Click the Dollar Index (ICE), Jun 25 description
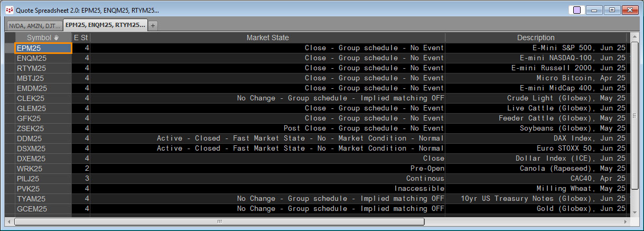This screenshot has height=231, width=644. coord(571,159)
